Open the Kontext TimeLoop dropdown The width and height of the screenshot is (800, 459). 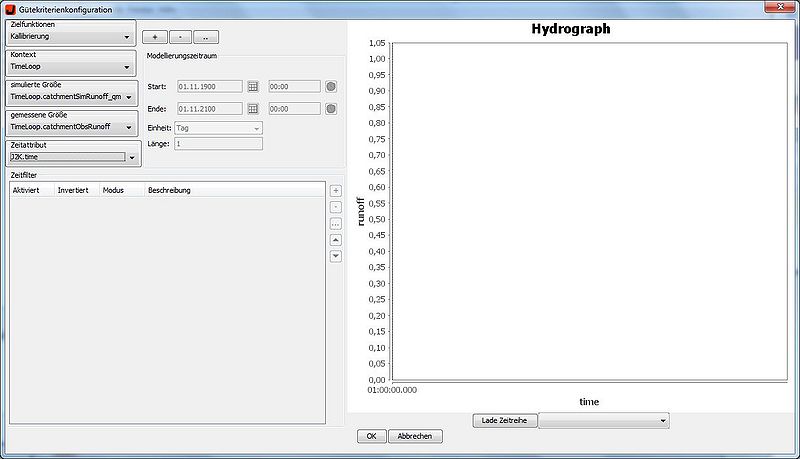(x=127, y=67)
